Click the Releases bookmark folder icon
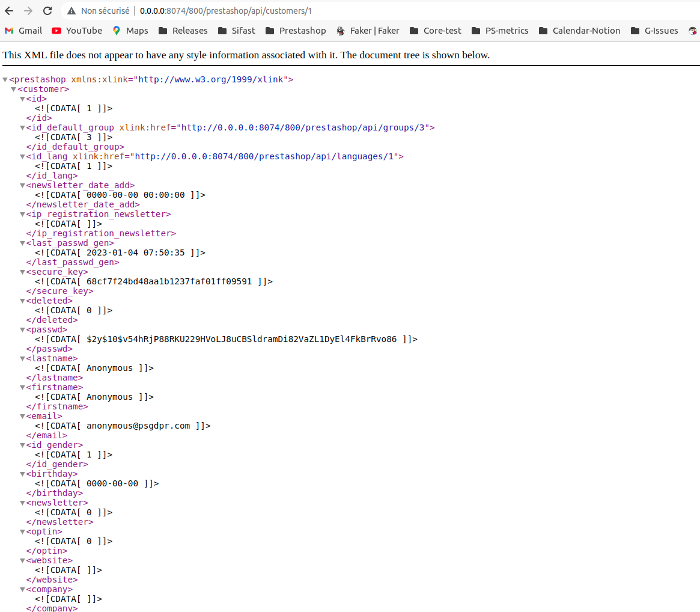 click(x=162, y=30)
